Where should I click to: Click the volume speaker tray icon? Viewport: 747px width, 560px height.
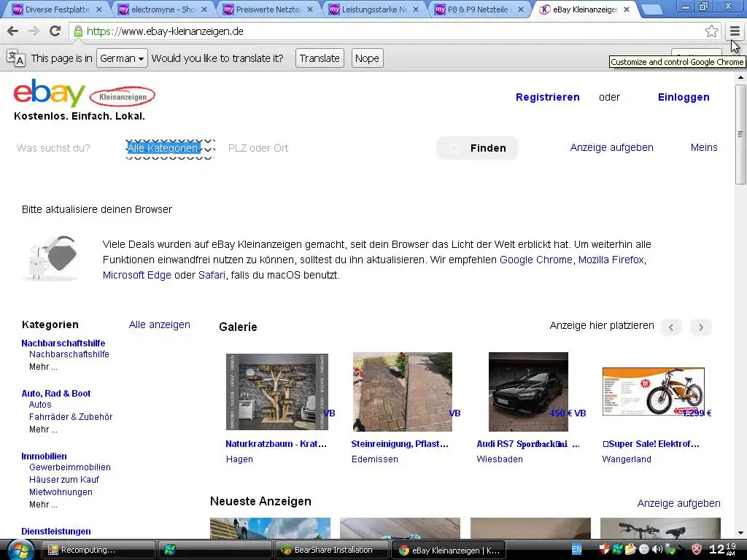click(657, 550)
